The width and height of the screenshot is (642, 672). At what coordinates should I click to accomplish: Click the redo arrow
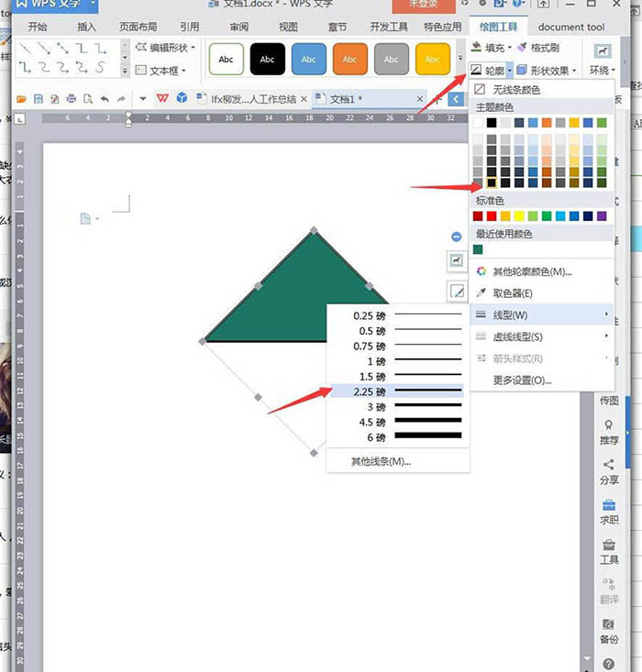pos(121,99)
